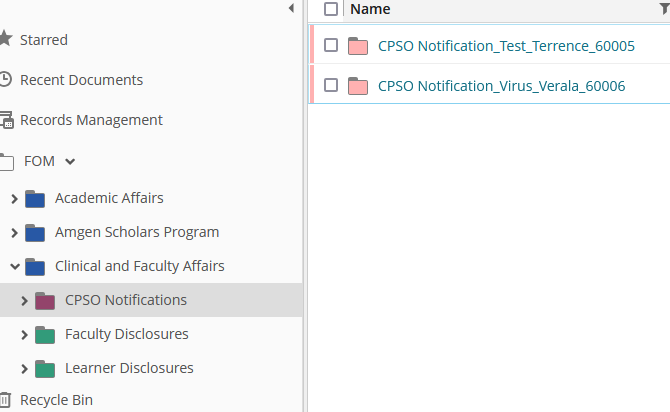Click the blue Academic Affairs folder icon
Viewport: 670px width, 412px height.
pyautogui.click(x=35, y=199)
